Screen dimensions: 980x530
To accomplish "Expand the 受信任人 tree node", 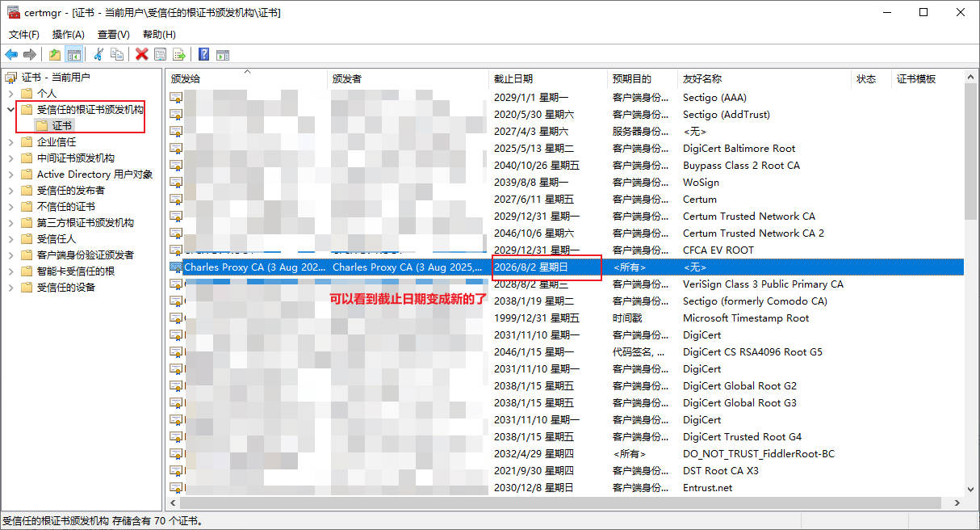I will pyautogui.click(x=10, y=239).
